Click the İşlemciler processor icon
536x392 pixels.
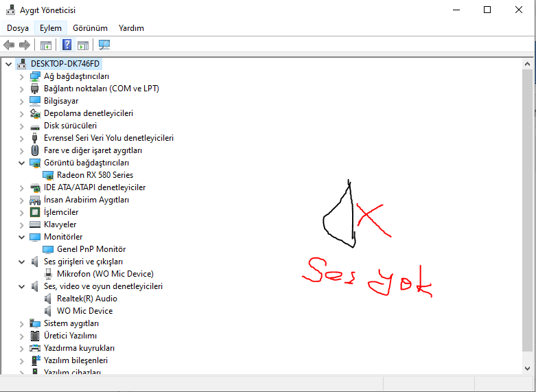35,212
